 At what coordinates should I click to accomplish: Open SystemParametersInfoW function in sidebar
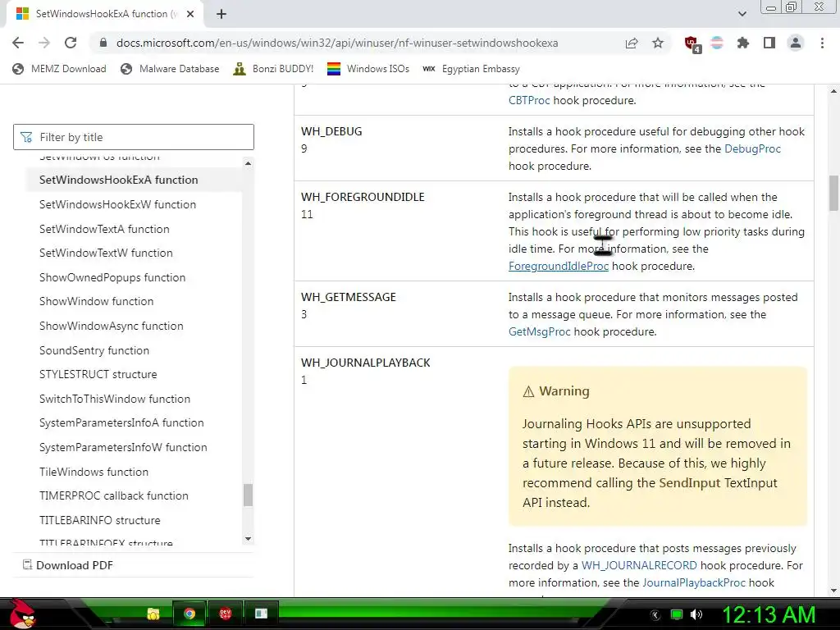click(x=123, y=447)
